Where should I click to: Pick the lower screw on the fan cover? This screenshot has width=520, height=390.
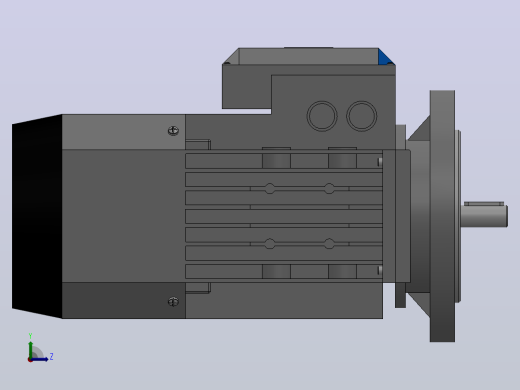pyautogui.click(x=173, y=302)
